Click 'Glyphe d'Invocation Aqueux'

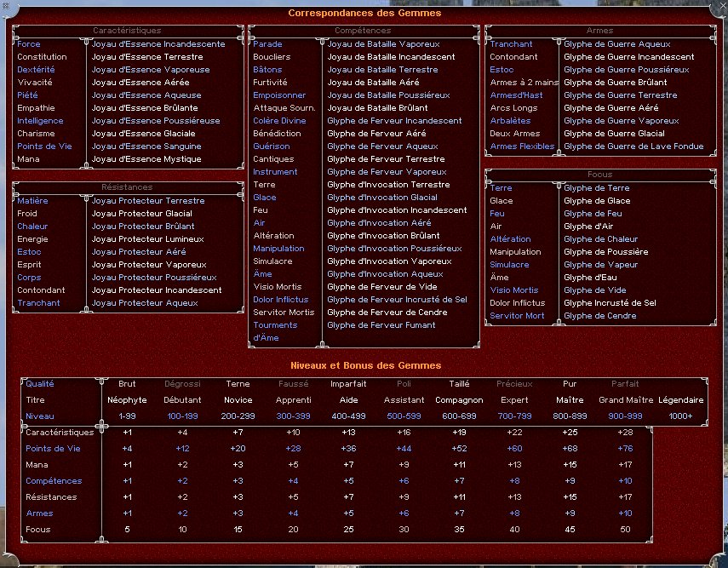[x=385, y=274]
